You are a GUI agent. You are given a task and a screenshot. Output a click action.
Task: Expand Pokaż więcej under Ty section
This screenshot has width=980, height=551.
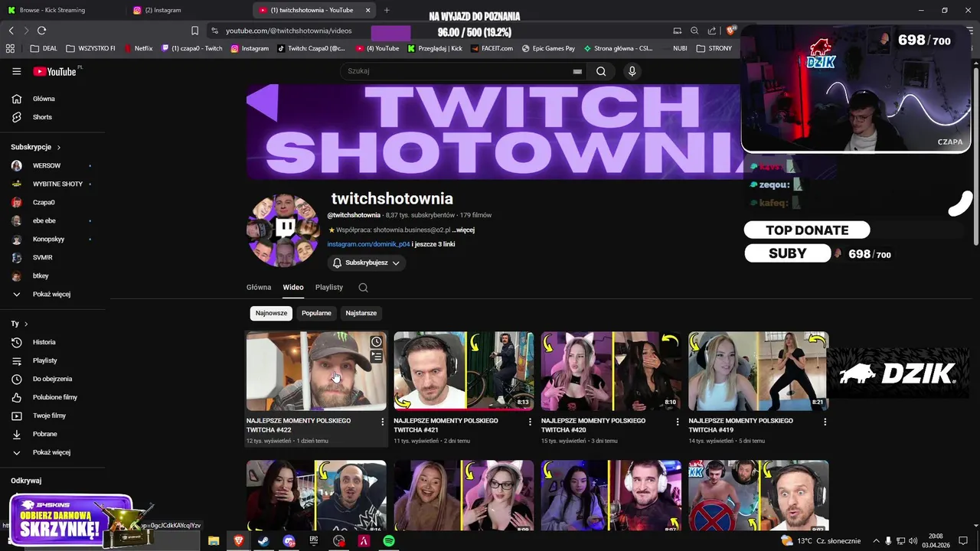point(51,452)
